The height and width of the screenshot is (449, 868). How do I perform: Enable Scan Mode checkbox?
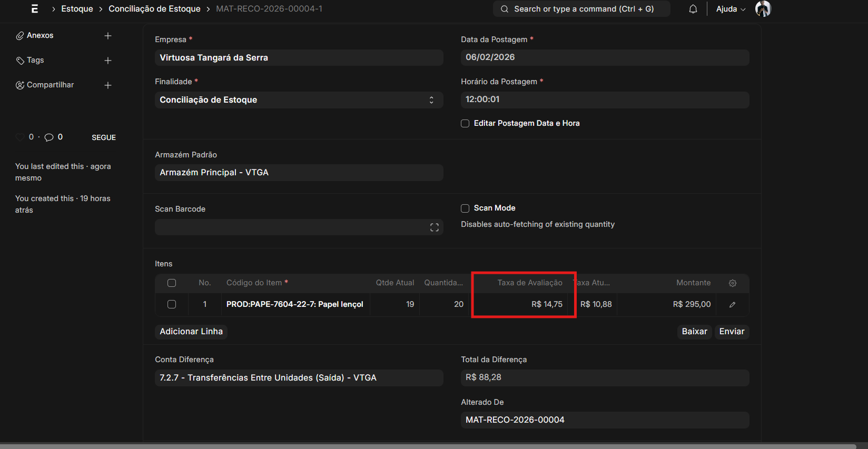[465, 208]
